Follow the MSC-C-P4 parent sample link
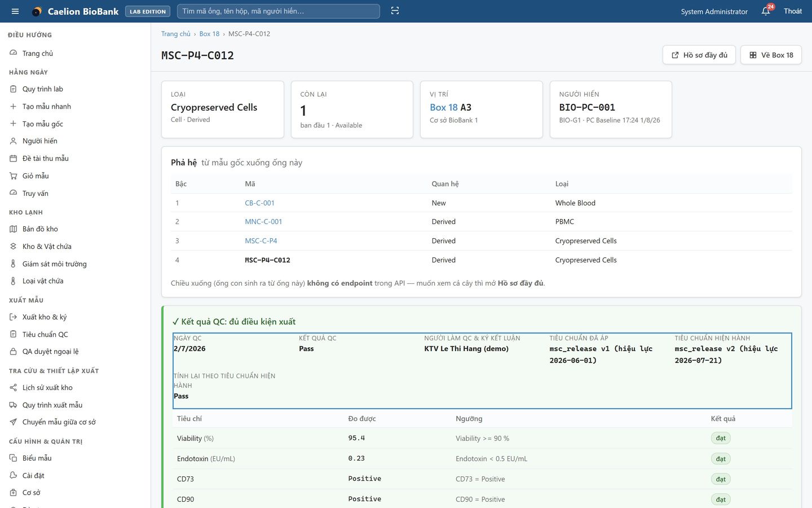Image resolution: width=812 pixels, height=508 pixels. click(261, 240)
